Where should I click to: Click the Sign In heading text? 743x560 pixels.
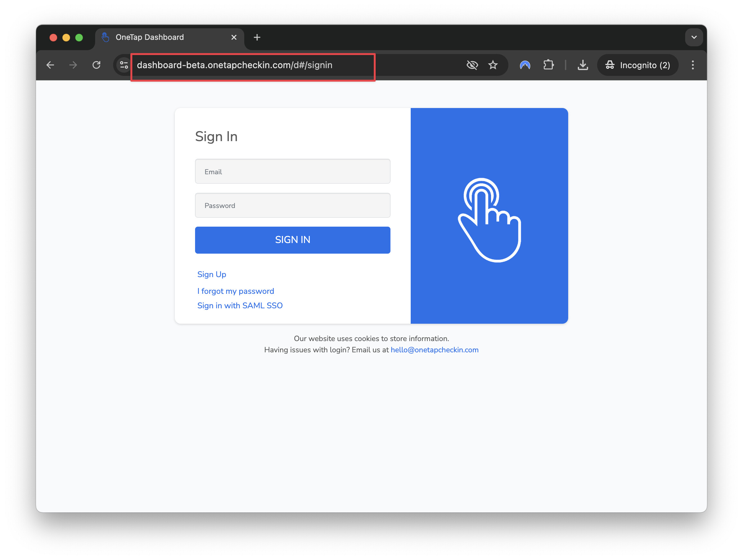(x=216, y=137)
